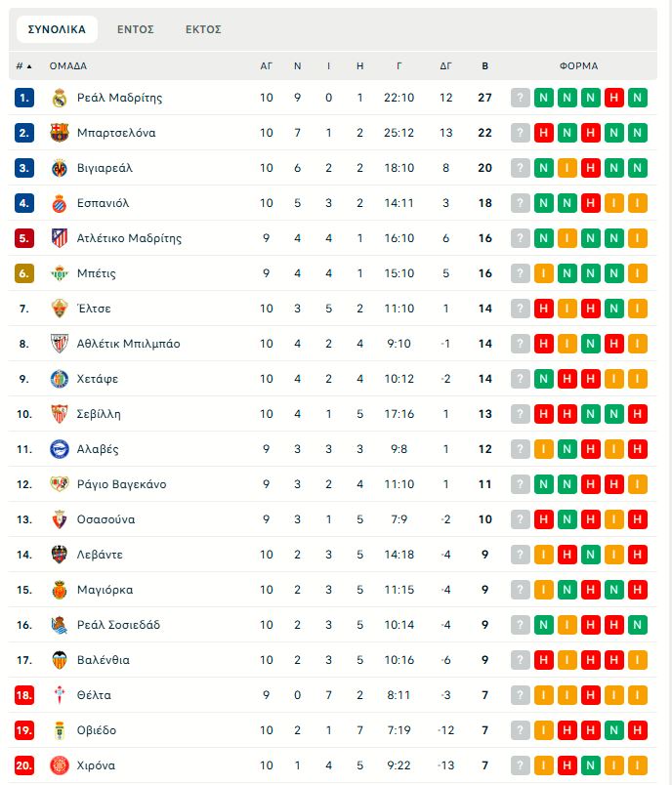Click the Levante club crest icon
This screenshot has height=785, width=672.
60,555
